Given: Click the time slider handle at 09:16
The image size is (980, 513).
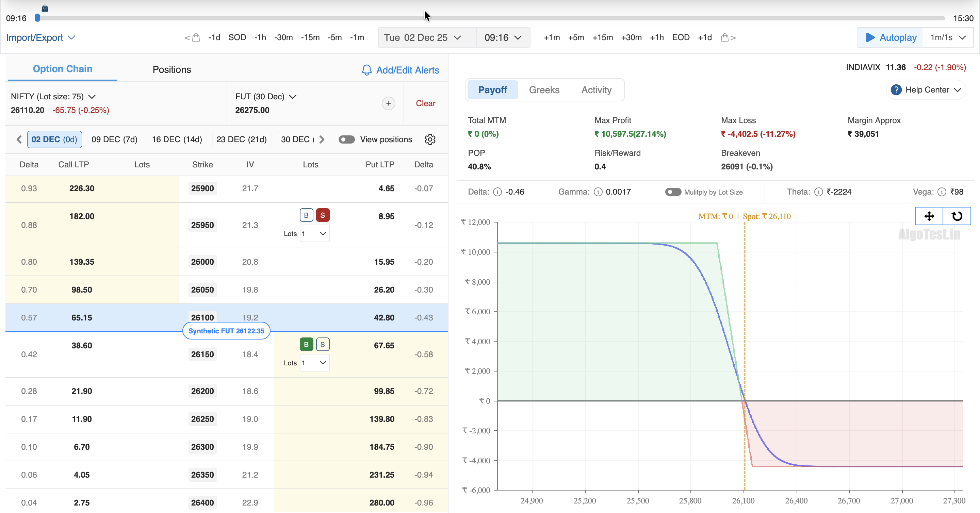Looking at the screenshot, I should pos(37,18).
